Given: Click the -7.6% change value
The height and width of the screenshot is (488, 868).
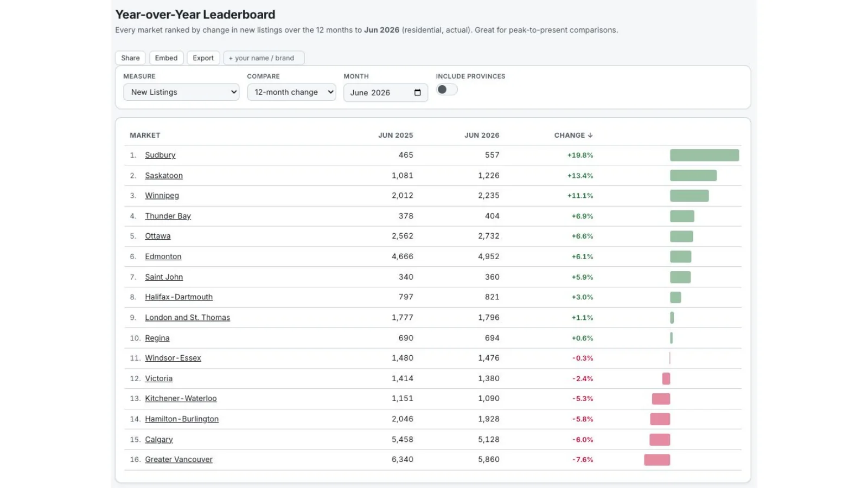Looking at the screenshot, I should click(x=583, y=460).
